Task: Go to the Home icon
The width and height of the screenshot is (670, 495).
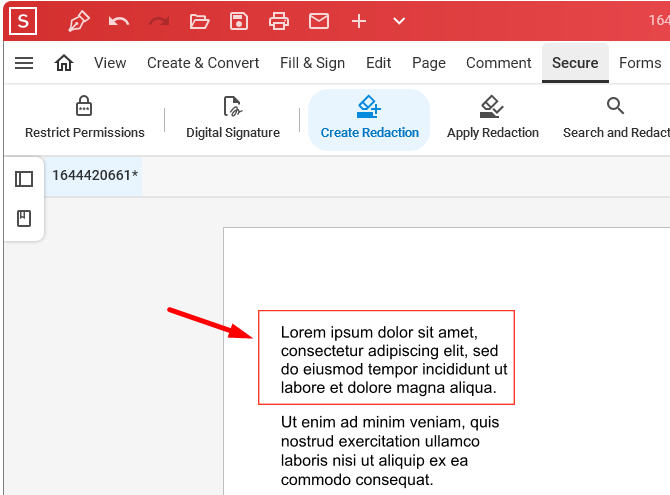Action: (64, 63)
